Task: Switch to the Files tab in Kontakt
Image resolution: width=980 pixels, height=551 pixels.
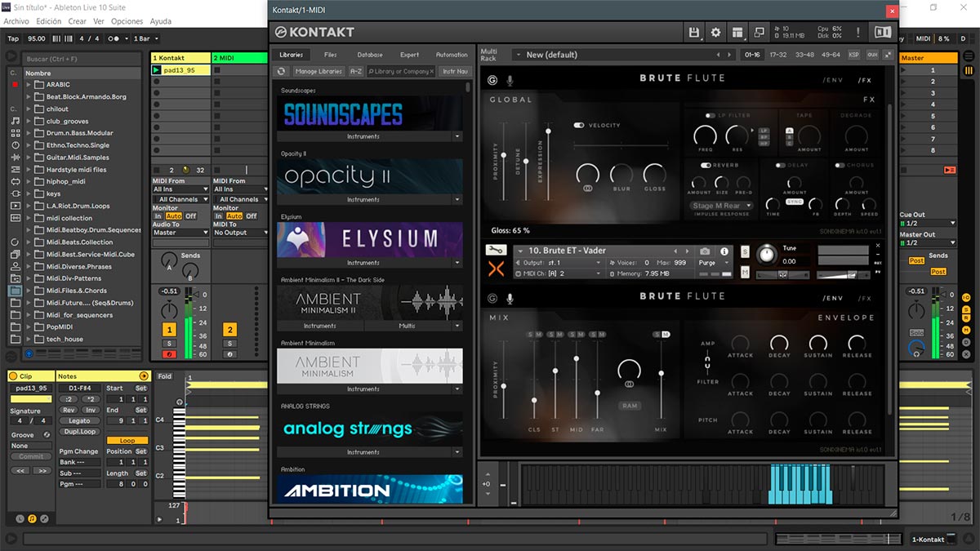Action: [330, 55]
